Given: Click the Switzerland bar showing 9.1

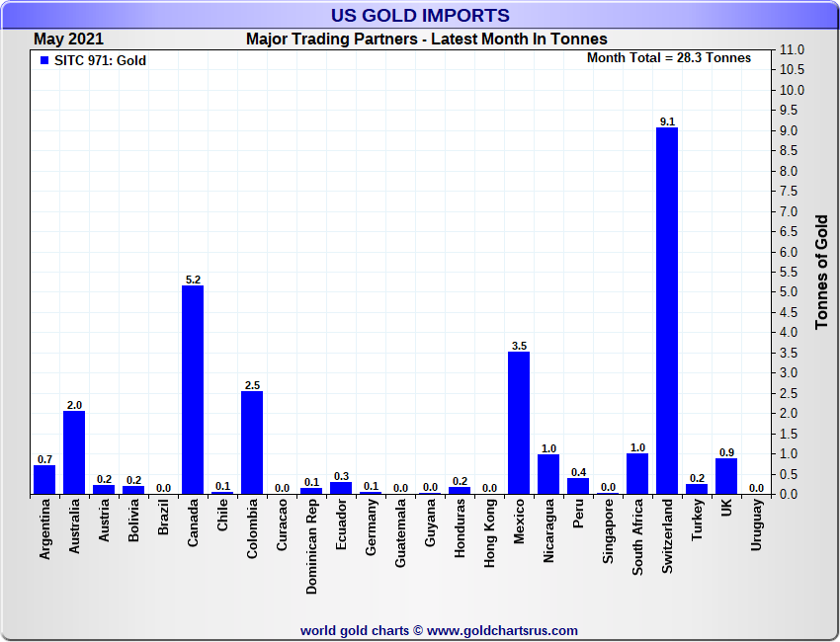Looking at the screenshot, I should point(667,310).
